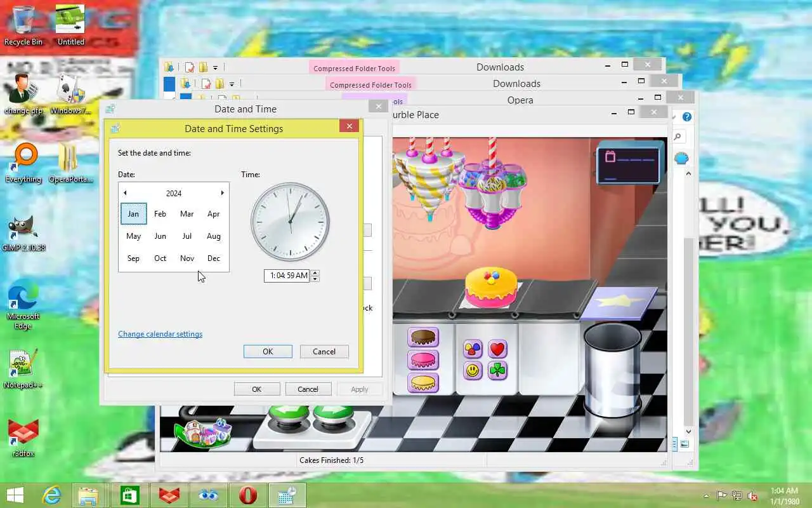Click the cake on the conveyor belt

491,286
